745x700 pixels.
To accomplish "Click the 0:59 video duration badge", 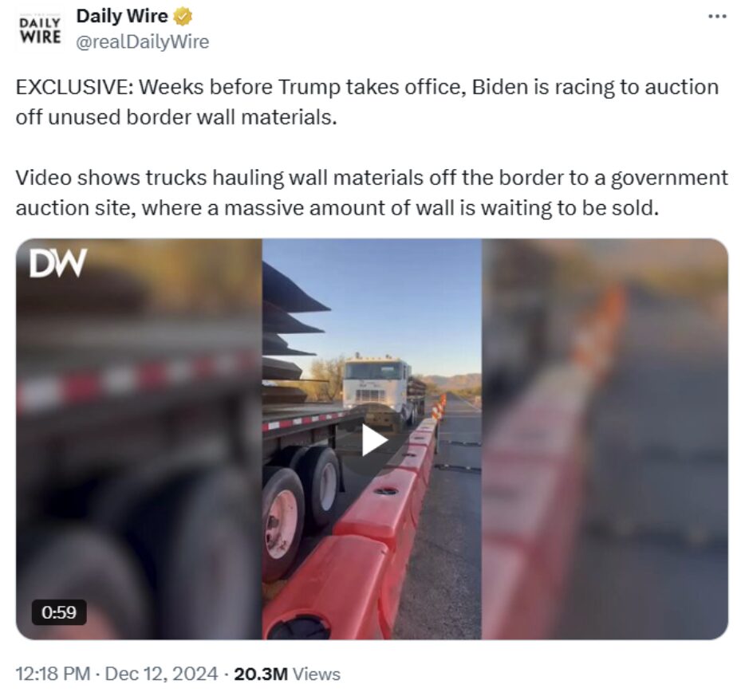I will coord(59,612).
